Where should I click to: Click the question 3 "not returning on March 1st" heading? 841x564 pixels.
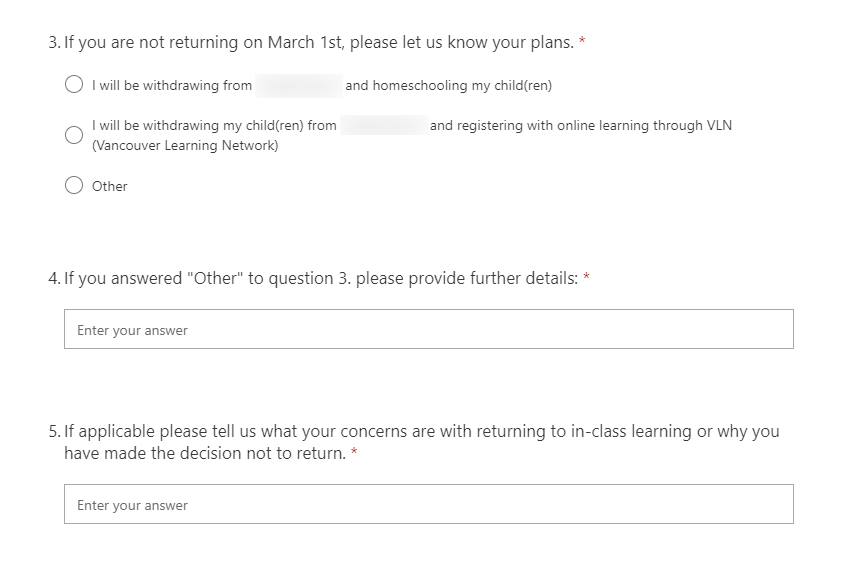coord(318,43)
